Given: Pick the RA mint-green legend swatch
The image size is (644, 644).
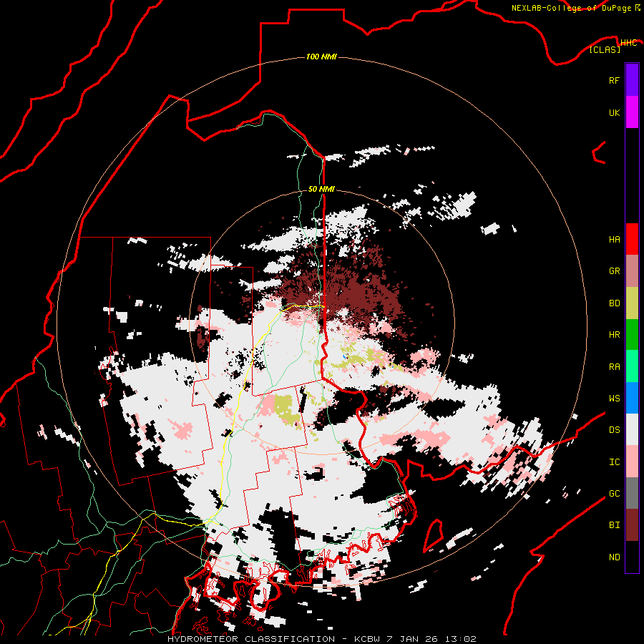Looking at the screenshot, I should coord(632,366).
